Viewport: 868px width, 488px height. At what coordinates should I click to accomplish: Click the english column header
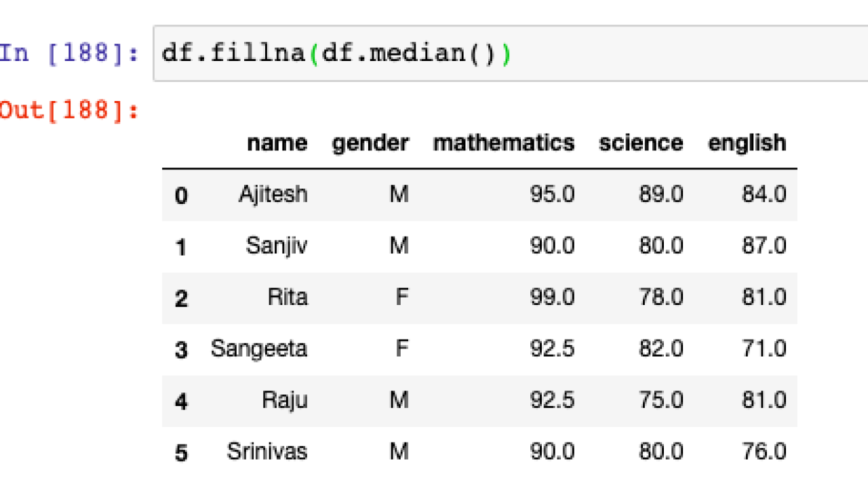pyautogui.click(x=747, y=143)
